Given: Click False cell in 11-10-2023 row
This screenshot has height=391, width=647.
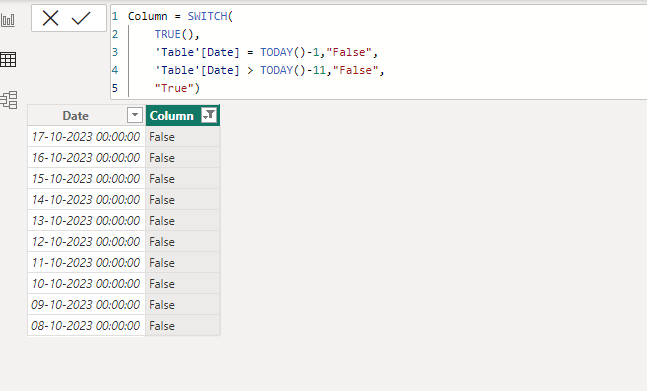Looking at the screenshot, I should pos(183,263).
